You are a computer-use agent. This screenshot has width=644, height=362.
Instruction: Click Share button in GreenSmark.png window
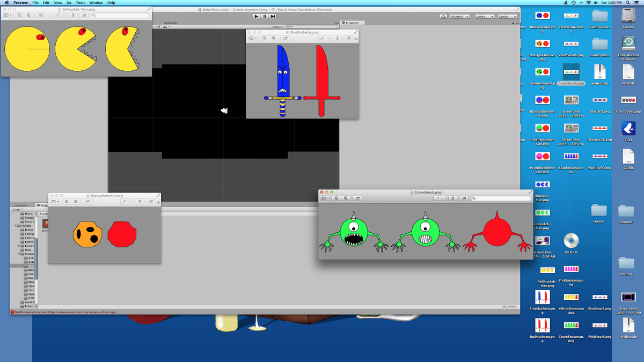coord(357,198)
